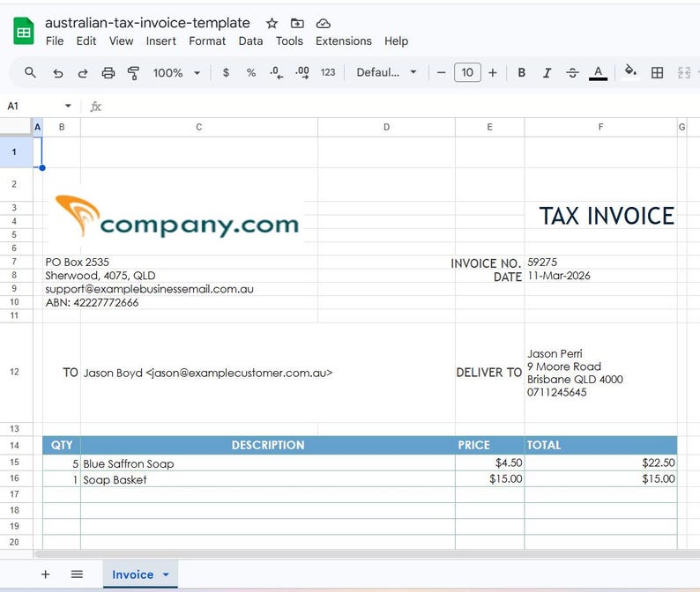Select column D header
Screen dimensions: 700x592
386,127
